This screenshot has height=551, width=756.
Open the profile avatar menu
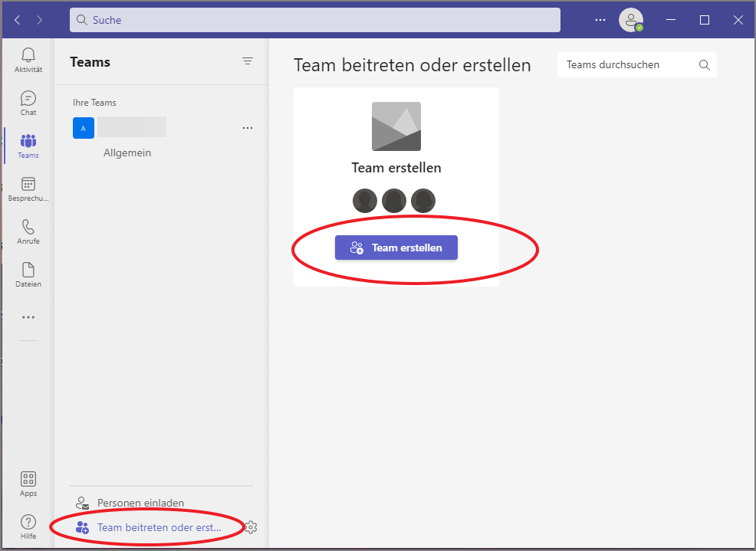pos(631,20)
